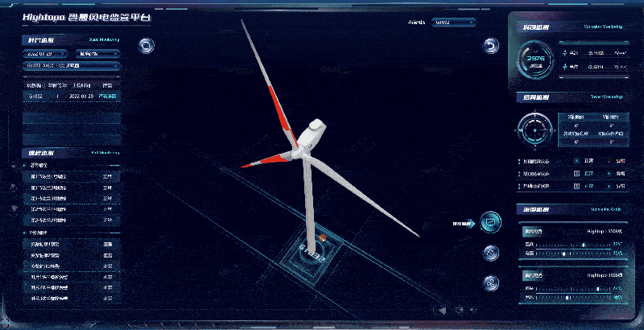The image size is (644, 330).
Task: Click the cyan link in G1032 table row
Action: [108, 96]
